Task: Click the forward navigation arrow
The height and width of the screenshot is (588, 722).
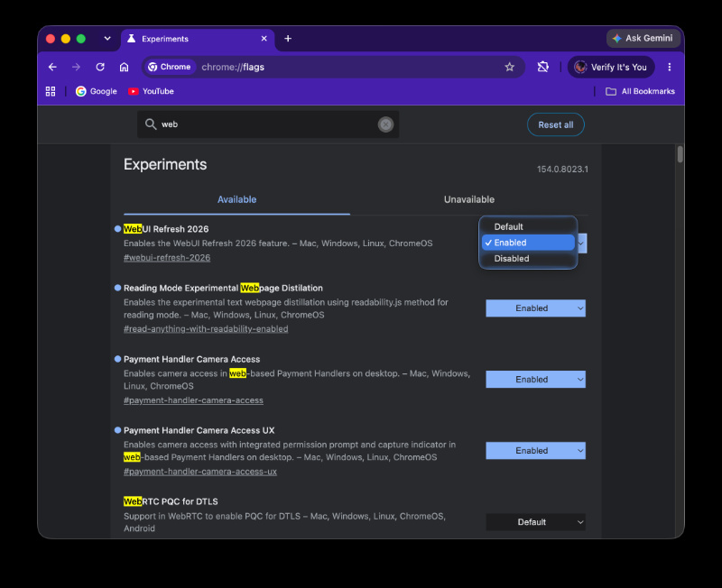Action: click(76, 67)
